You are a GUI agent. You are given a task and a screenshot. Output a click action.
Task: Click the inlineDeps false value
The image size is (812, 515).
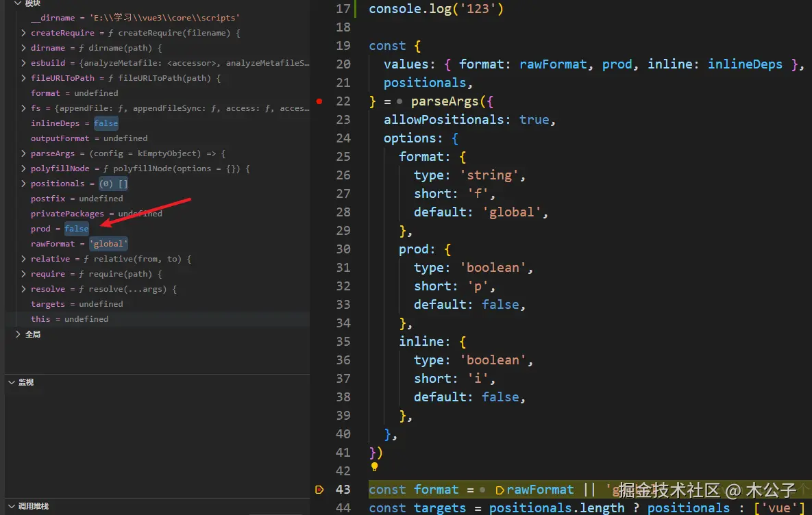pos(106,123)
